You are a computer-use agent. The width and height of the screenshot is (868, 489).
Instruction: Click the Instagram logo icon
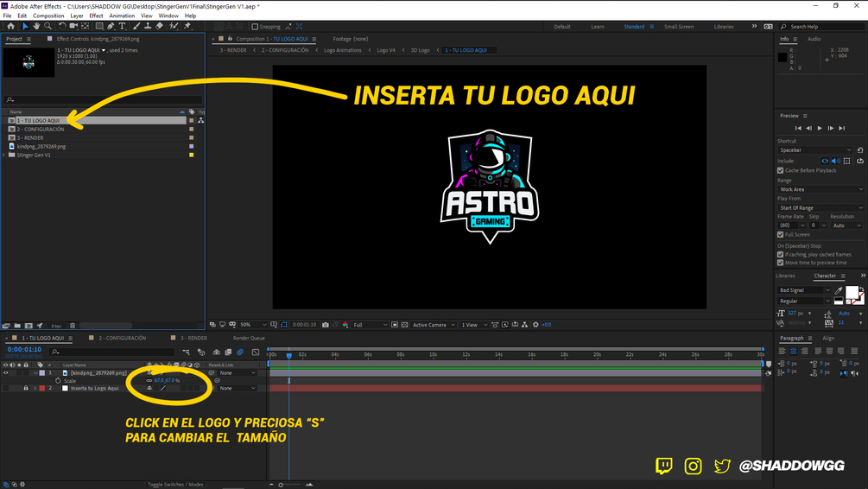coord(693,466)
